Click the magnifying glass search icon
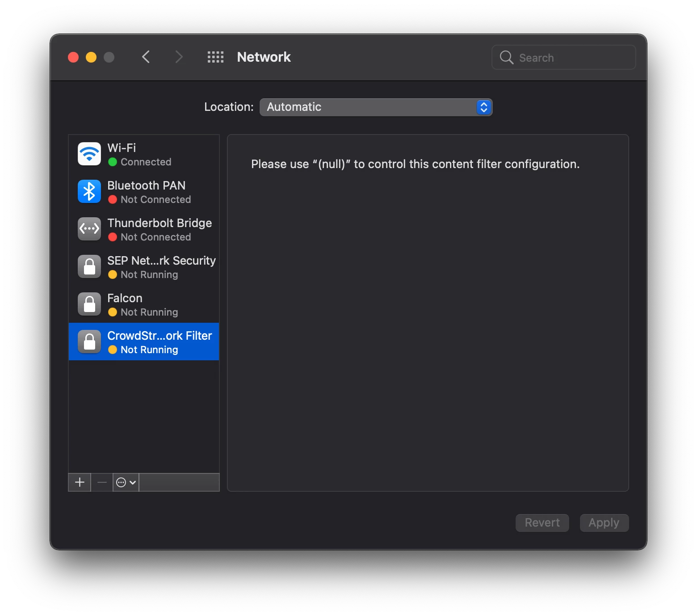Viewport: 697px width, 616px height. pos(506,57)
